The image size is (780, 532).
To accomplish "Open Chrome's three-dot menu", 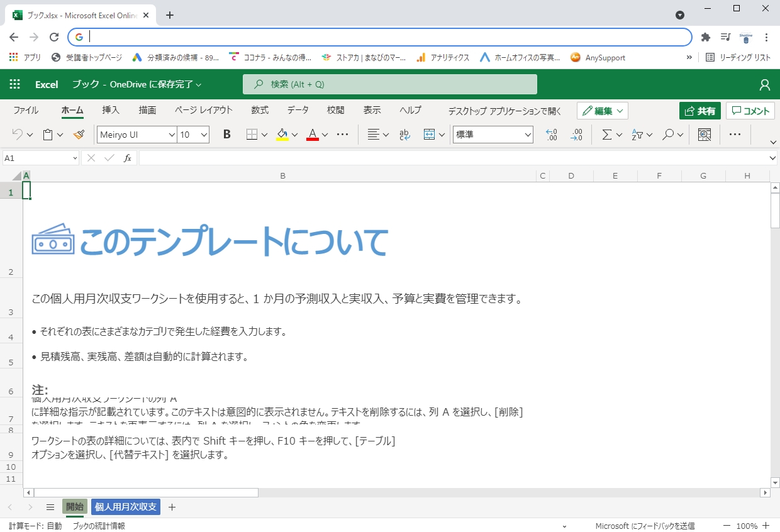I will tap(766, 37).
